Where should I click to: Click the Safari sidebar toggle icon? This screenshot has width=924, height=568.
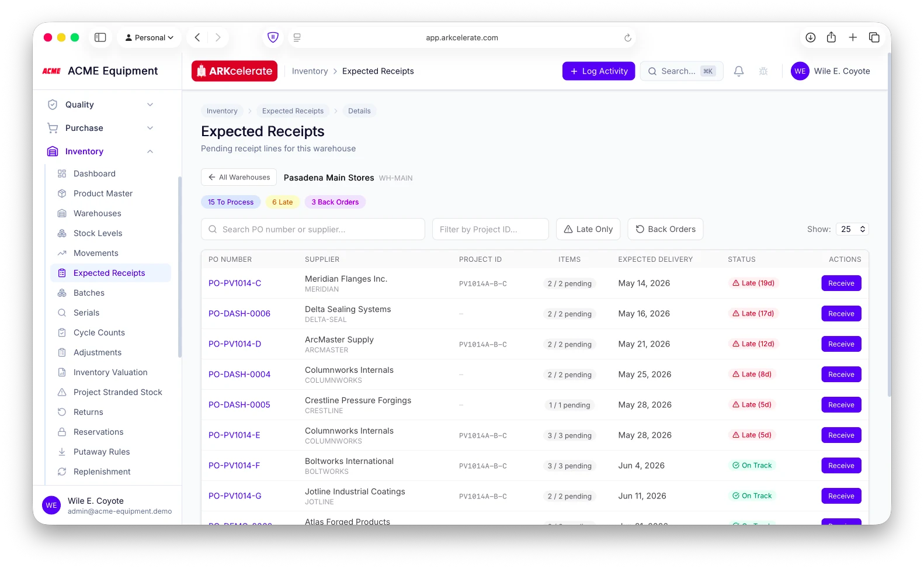point(100,37)
